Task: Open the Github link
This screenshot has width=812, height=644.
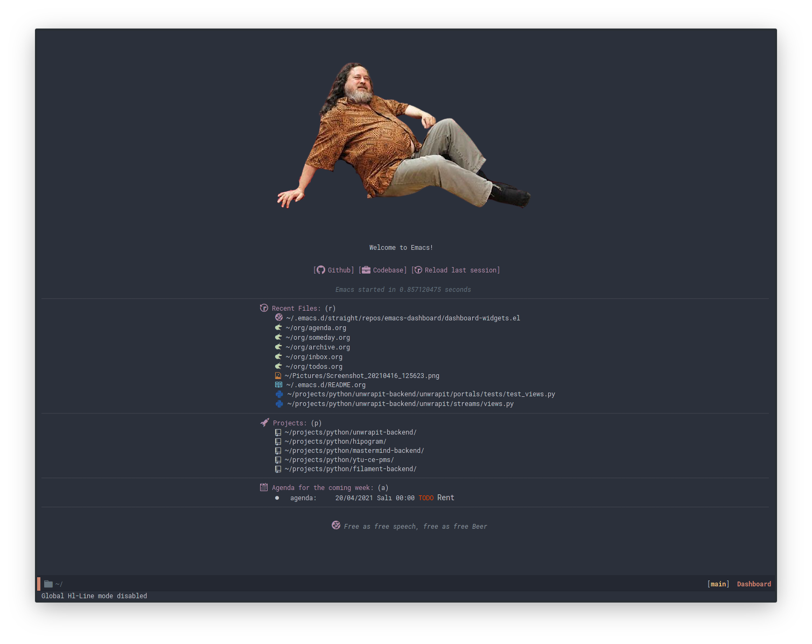Action: (x=339, y=270)
